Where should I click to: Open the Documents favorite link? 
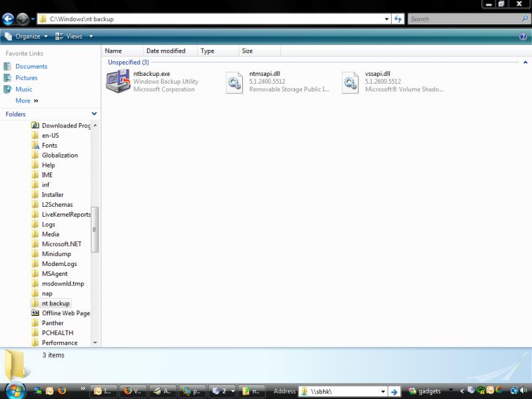click(31, 66)
